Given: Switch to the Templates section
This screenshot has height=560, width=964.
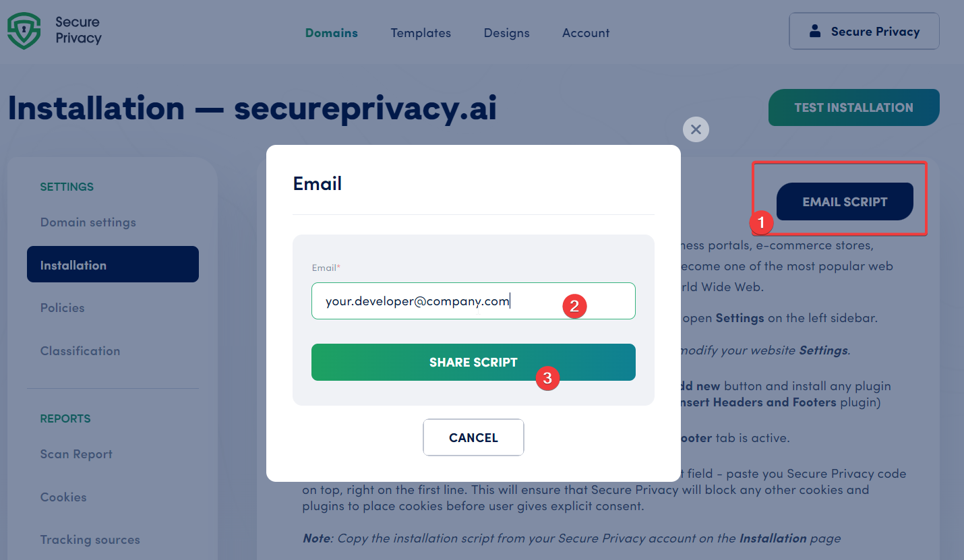Looking at the screenshot, I should coord(420,32).
